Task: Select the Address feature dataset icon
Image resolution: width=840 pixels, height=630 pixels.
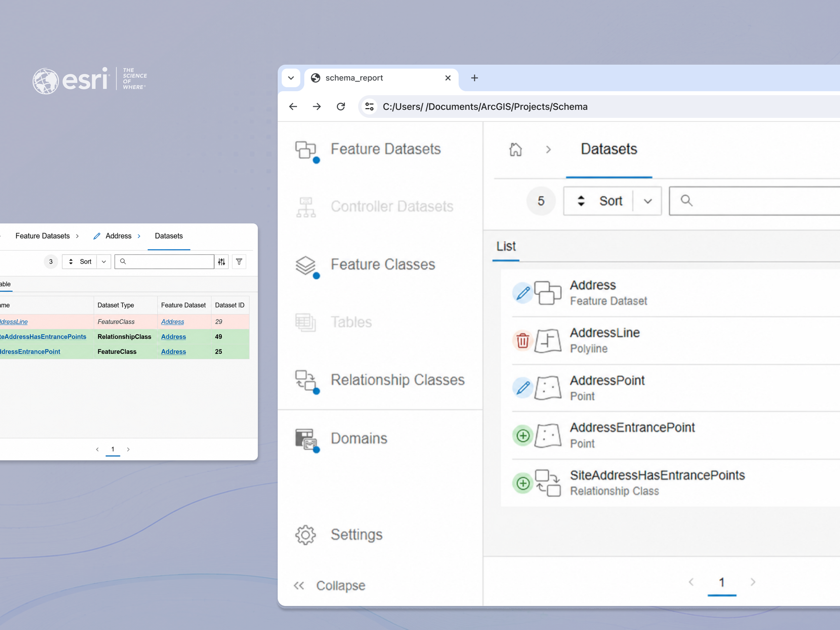Action: pyautogui.click(x=548, y=293)
